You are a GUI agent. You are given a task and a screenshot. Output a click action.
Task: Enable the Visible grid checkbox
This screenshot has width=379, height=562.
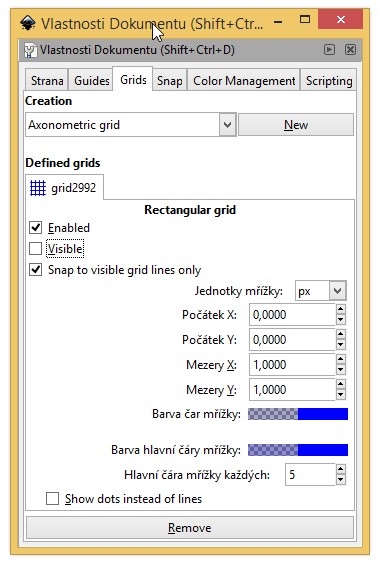[35, 248]
